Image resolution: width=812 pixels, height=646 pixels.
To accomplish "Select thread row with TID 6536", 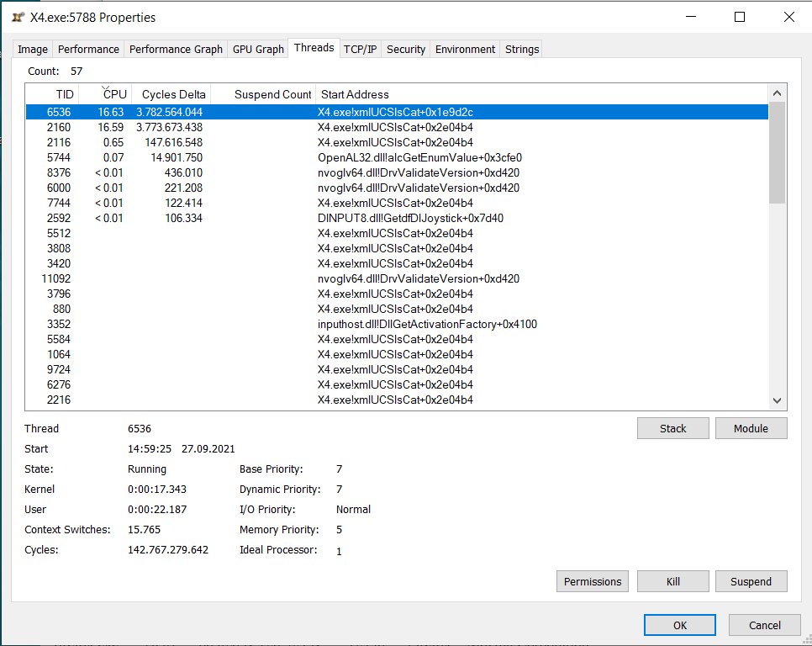I will pyautogui.click(x=397, y=112).
